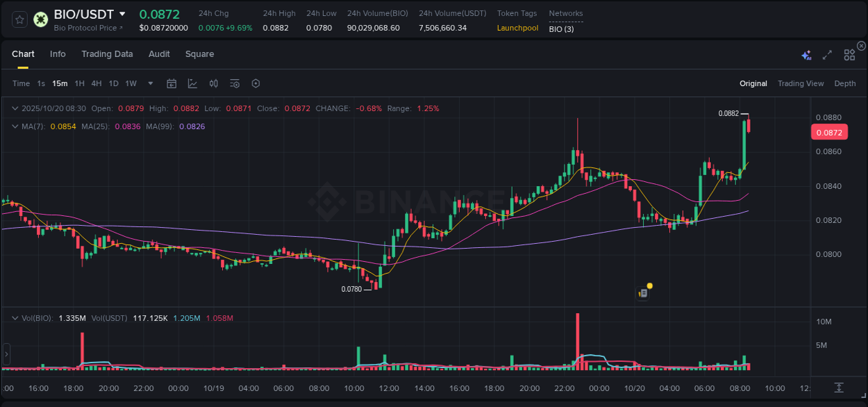Switch to the Trading Data tab

click(107, 53)
